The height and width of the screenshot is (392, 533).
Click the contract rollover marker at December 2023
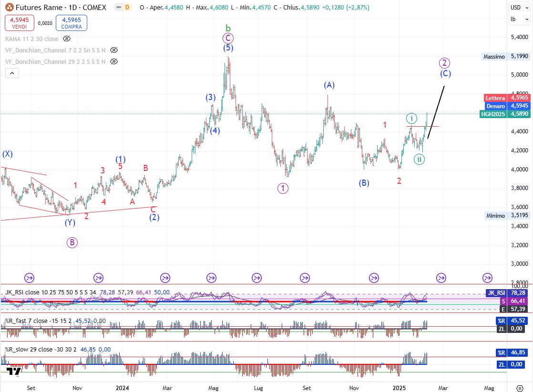click(99, 278)
